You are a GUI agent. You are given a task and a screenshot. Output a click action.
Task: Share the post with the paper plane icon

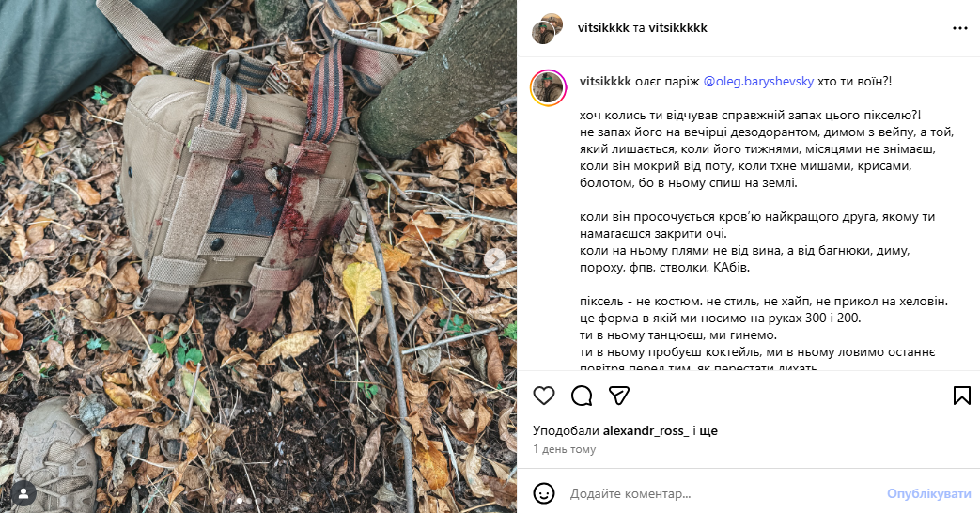[618, 396]
